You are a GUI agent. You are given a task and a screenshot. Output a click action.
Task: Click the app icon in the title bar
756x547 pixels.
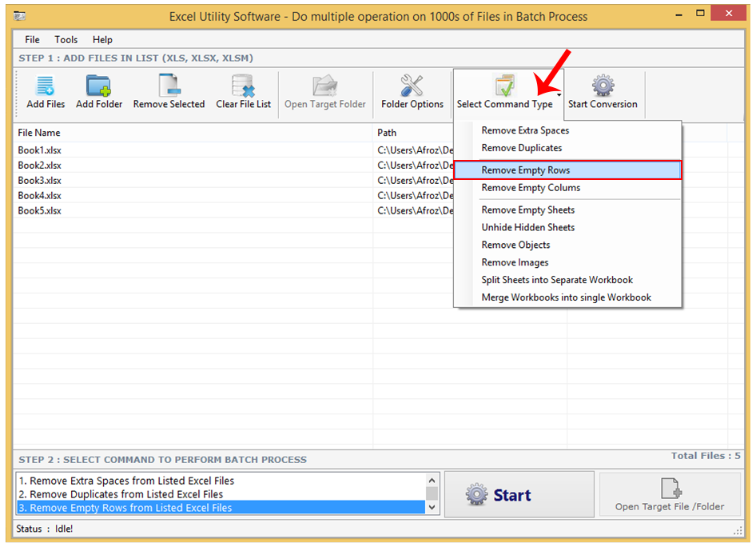click(20, 17)
